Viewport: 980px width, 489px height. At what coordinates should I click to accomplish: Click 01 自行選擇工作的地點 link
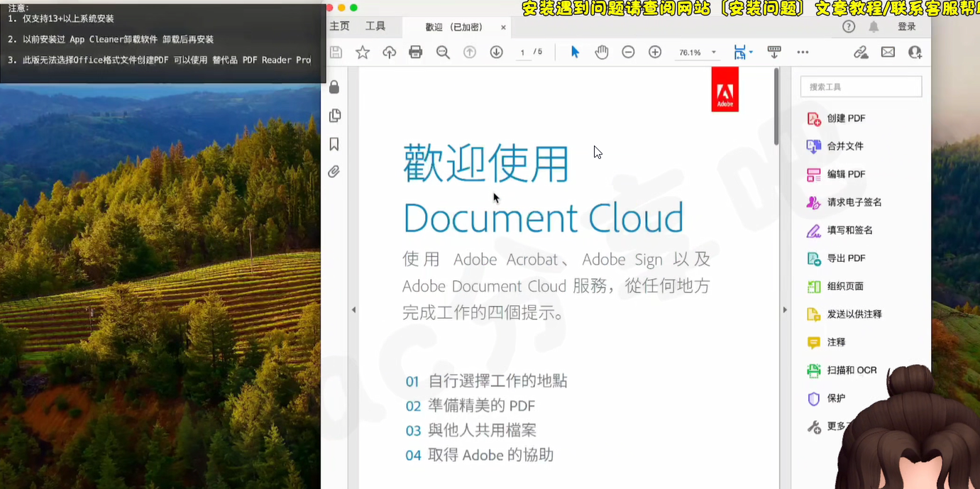click(486, 381)
